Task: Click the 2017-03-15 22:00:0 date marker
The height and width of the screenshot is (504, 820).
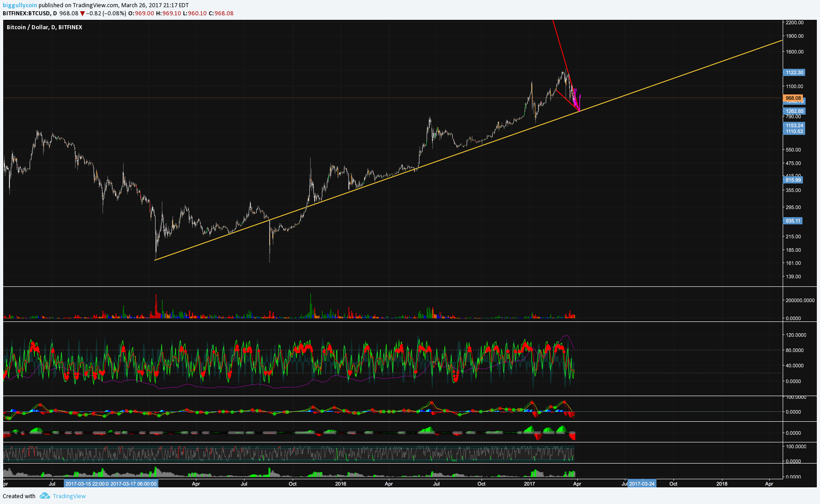Action: (86, 484)
